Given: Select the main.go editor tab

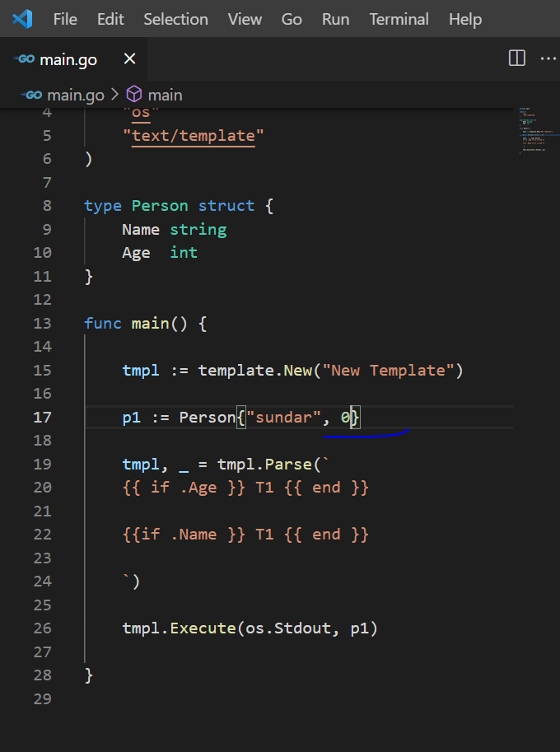Looking at the screenshot, I should click(73, 59).
